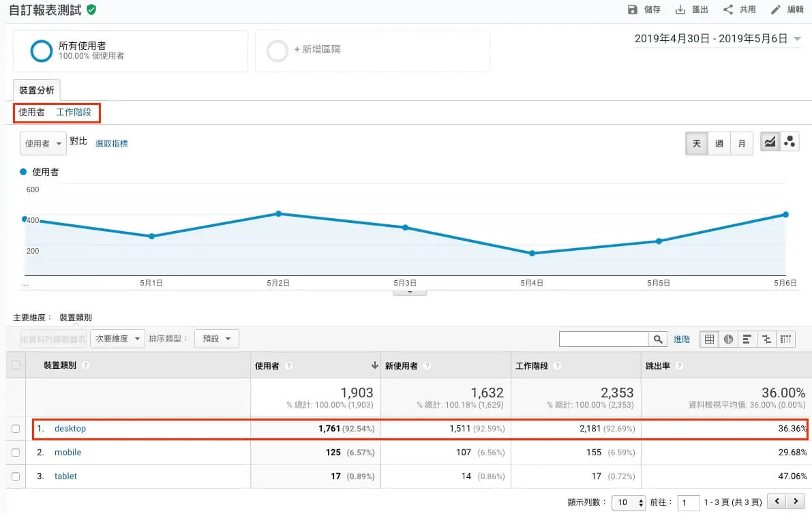Set the chart interval to 月
The width and height of the screenshot is (812, 516).
click(x=742, y=143)
